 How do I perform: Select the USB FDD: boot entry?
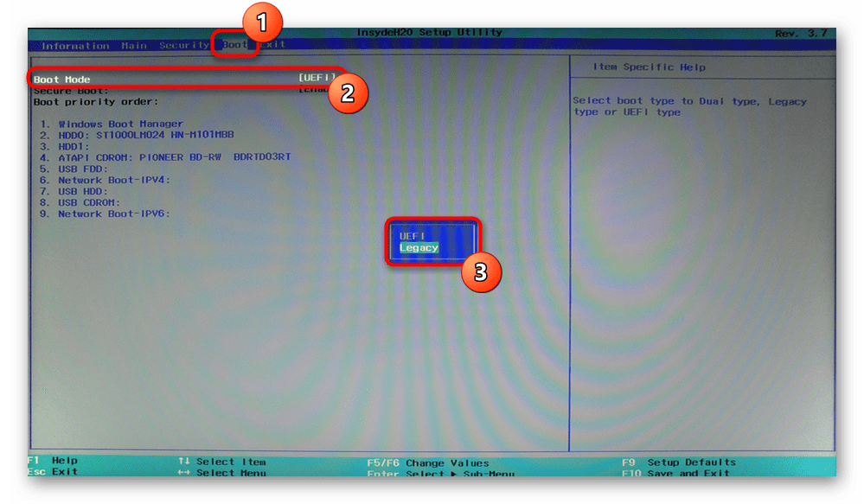pyautogui.click(x=74, y=169)
